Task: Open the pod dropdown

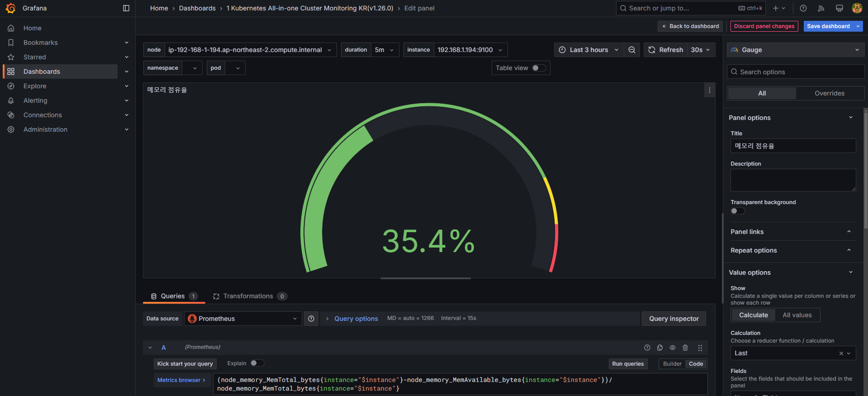Action: [235, 68]
